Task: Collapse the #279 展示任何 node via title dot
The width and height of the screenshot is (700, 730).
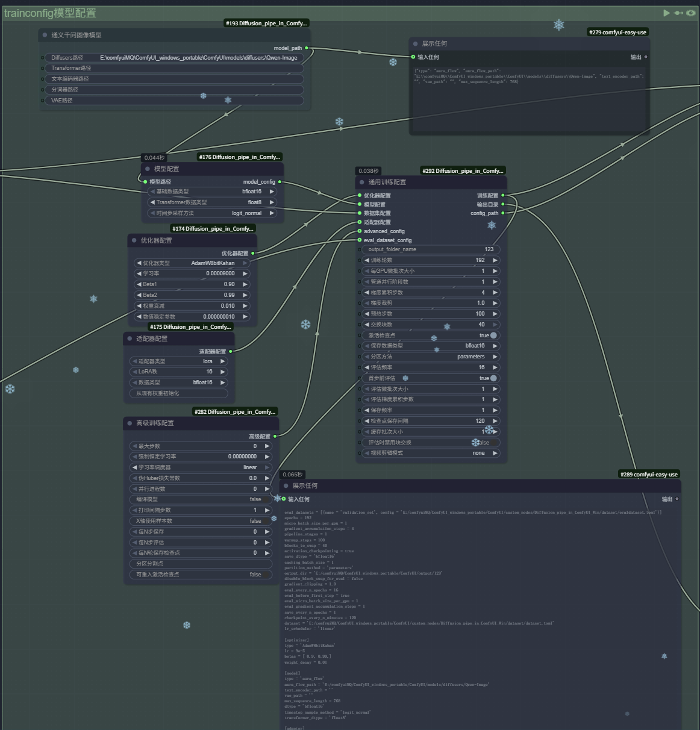Action: click(x=416, y=43)
